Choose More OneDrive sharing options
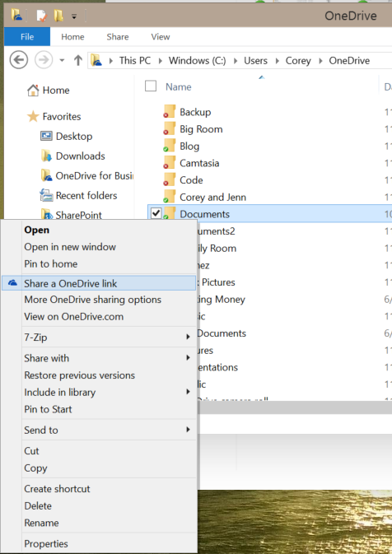Viewport: 392px width, 554px height. (x=92, y=300)
